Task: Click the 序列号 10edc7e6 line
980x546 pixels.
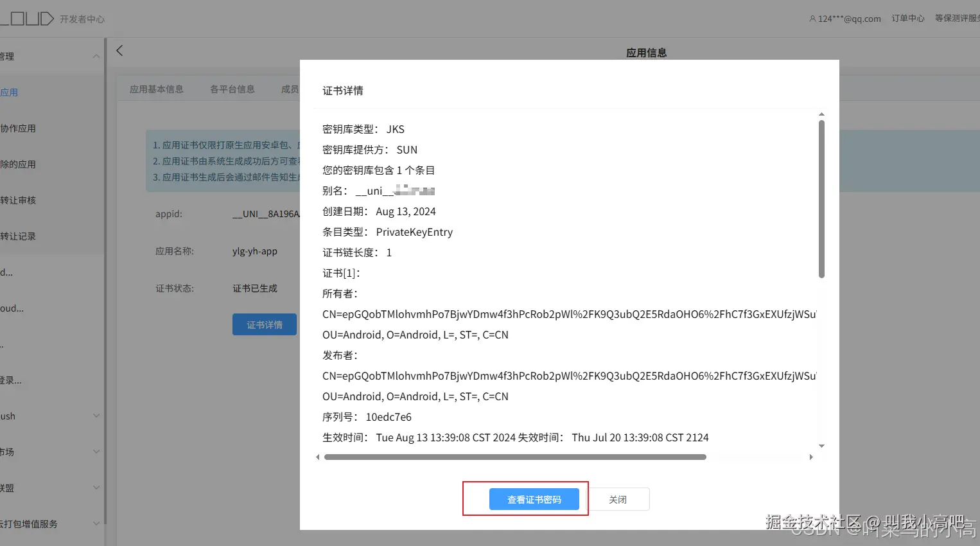Action: coord(367,417)
